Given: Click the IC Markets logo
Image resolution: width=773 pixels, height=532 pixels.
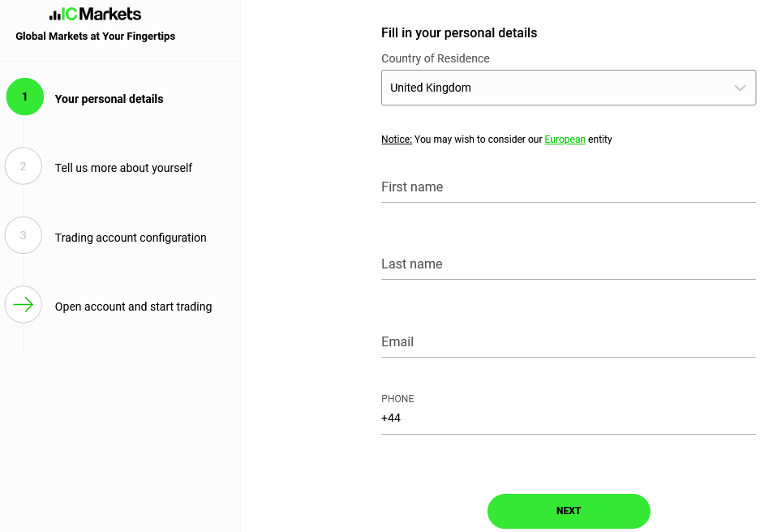Looking at the screenshot, I should (95, 15).
